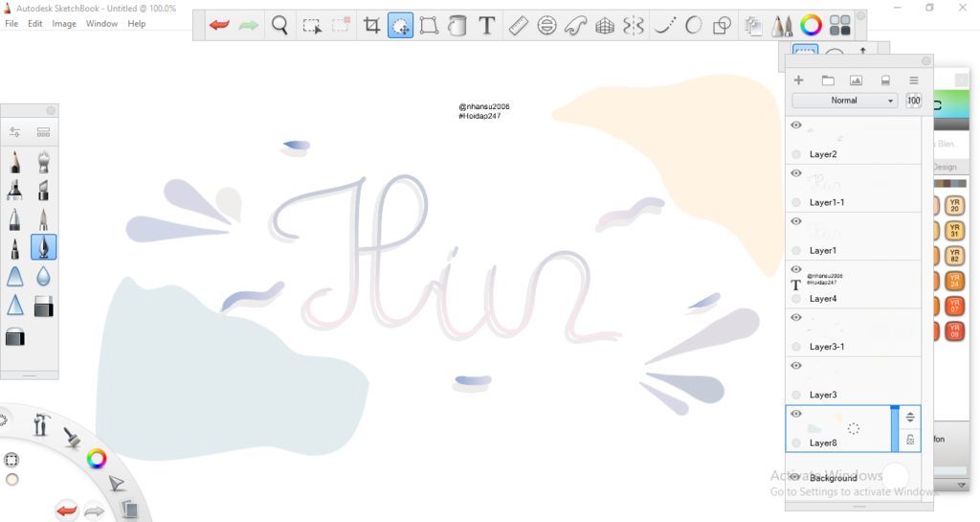The image size is (980, 522).
Task: Click the Undo arrow in top toolbar
Action: tap(219, 25)
